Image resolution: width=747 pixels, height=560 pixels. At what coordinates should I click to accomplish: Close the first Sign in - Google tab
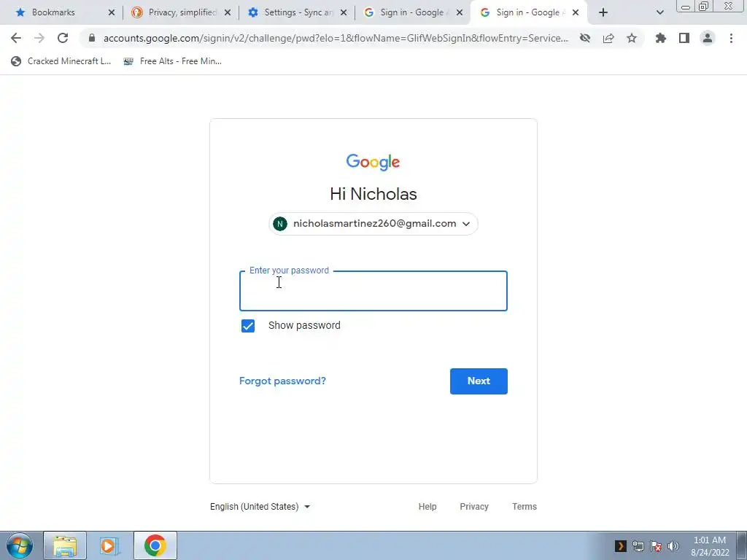coord(460,13)
